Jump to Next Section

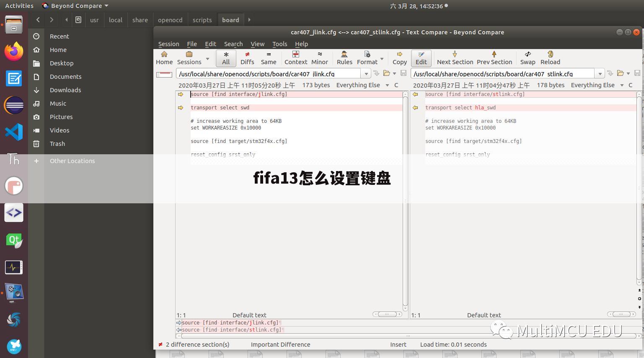(x=455, y=58)
